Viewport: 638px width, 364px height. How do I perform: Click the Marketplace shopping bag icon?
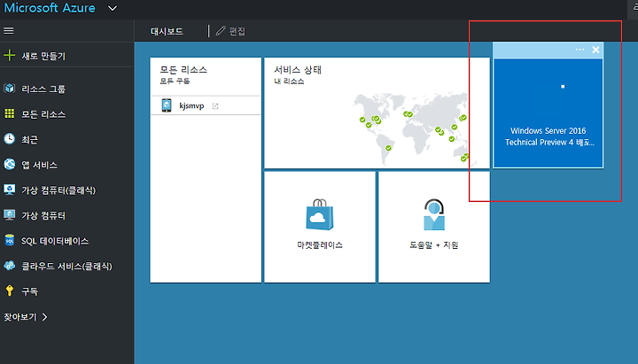coord(319,214)
